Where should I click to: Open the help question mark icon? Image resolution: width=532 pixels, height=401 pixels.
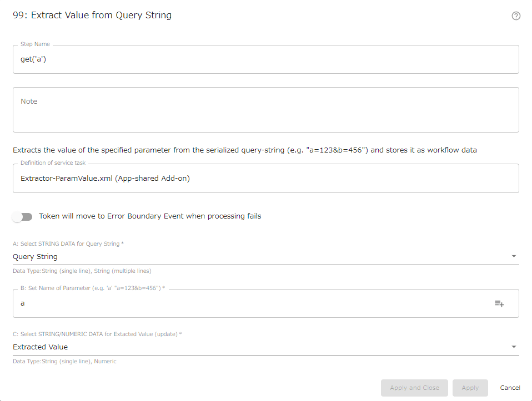click(x=516, y=16)
